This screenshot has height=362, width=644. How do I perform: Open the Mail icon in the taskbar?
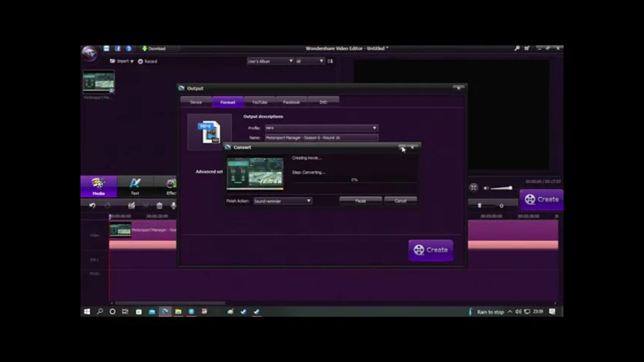[x=152, y=312]
